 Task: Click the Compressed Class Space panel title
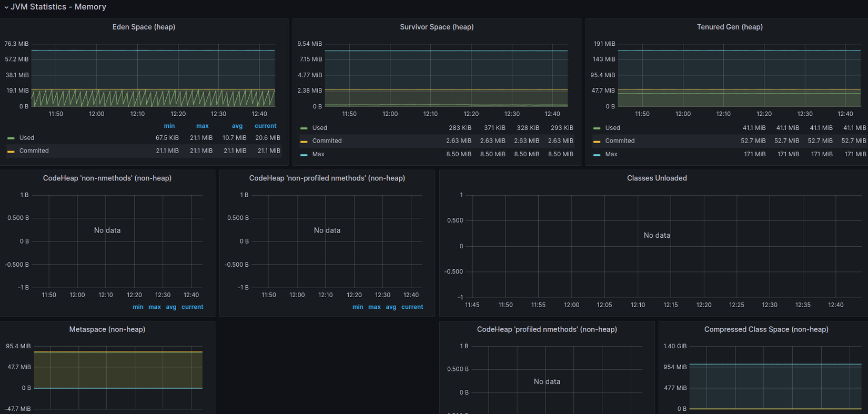(766, 329)
